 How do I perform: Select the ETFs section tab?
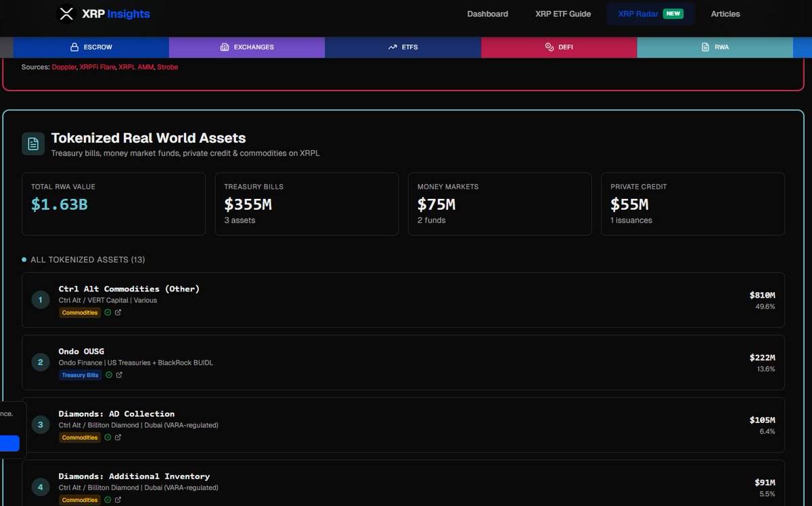point(403,47)
